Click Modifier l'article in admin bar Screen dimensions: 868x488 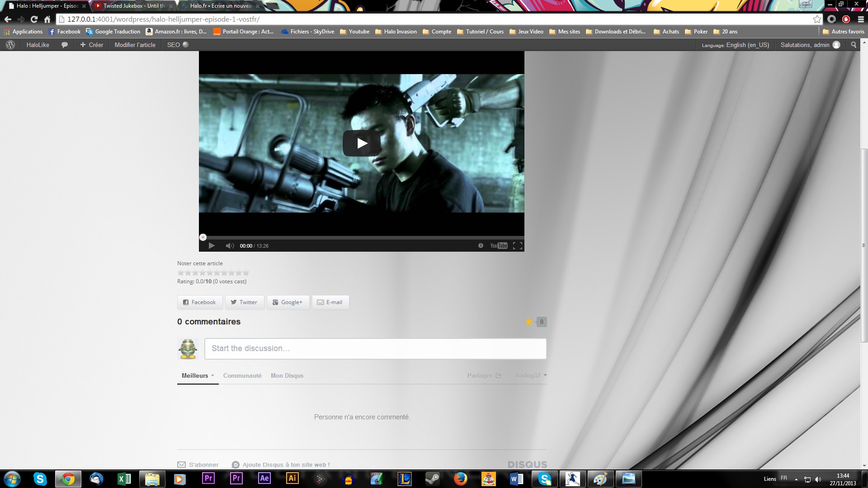point(135,45)
